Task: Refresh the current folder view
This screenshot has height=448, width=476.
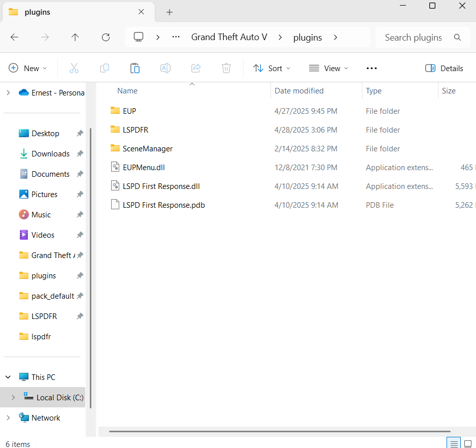Action: coord(106,37)
